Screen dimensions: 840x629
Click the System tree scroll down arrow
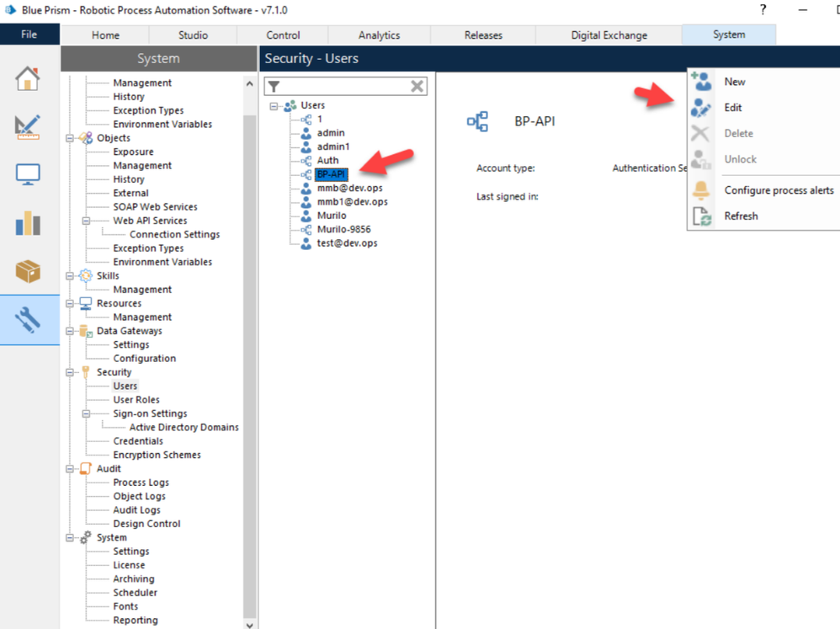click(249, 625)
